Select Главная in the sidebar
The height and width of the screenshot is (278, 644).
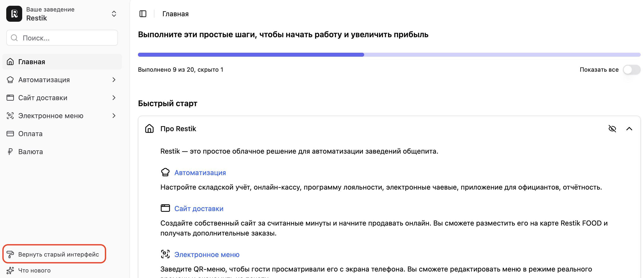tap(32, 62)
